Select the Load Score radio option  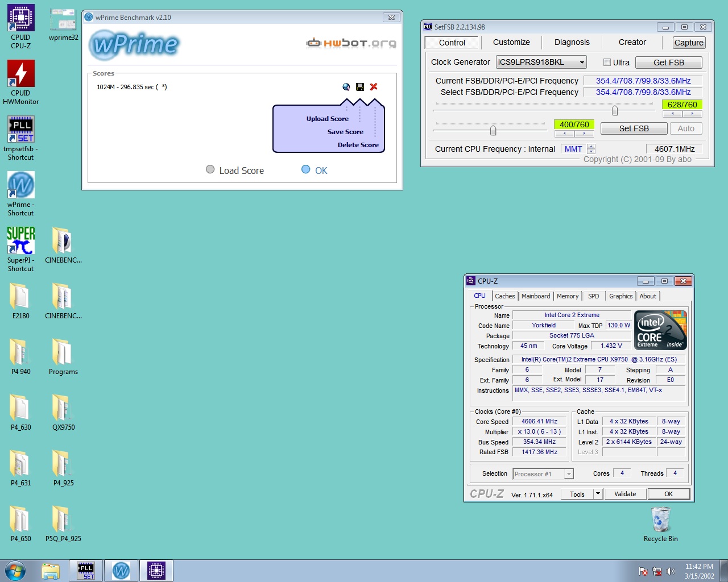(210, 169)
